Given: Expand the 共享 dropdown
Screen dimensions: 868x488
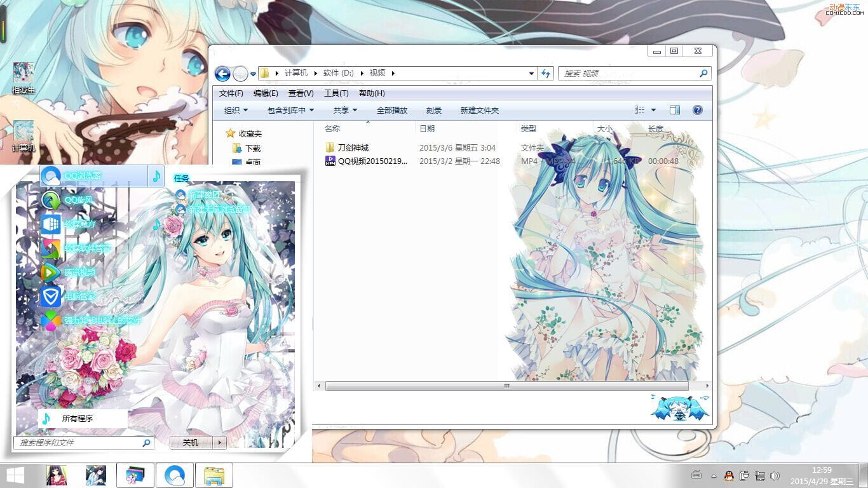Looking at the screenshot, I should click(x=346, y=111).
